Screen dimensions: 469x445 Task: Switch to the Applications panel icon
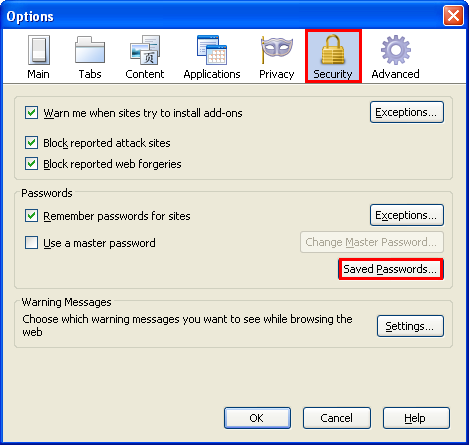tap(212, 50)
